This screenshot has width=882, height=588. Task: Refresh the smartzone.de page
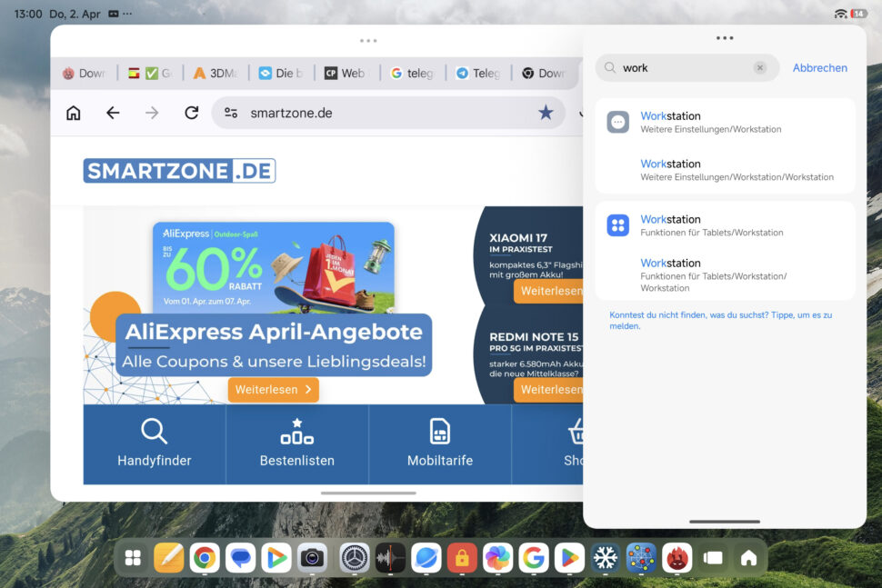coord(192,113)
